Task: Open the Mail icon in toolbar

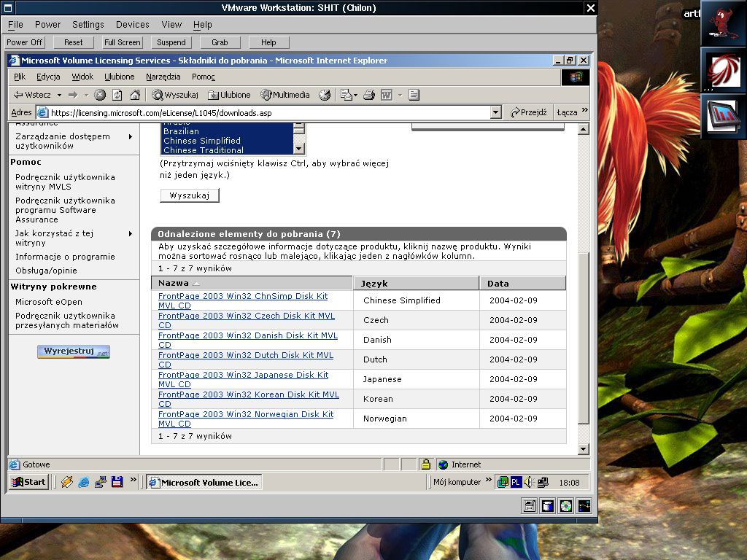Action: click(347, 95)
